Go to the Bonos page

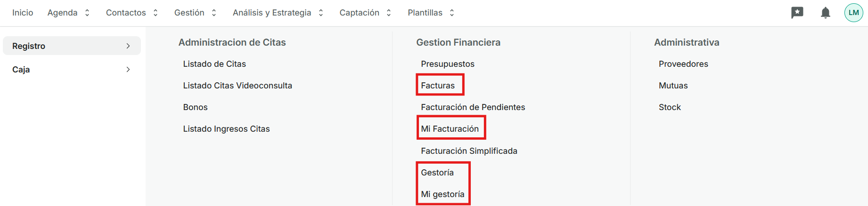click(195, 107)
